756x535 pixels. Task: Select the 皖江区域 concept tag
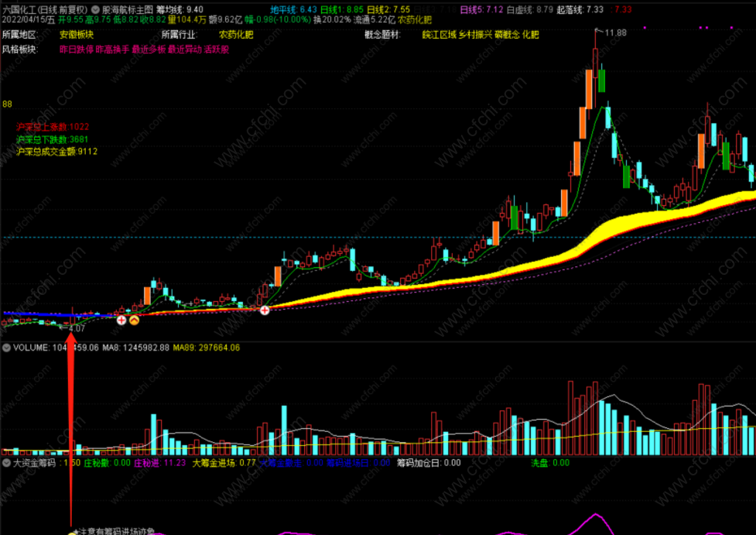tap(439, 35)
